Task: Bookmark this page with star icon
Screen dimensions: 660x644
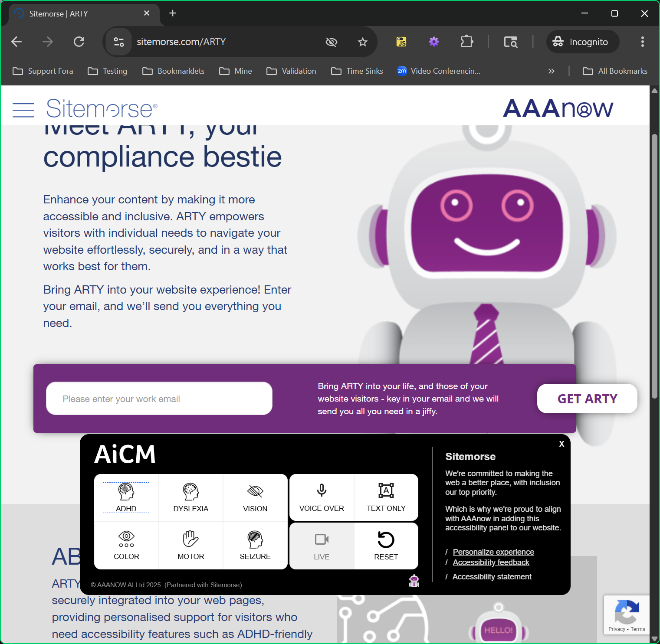Action: (x=362, y=42)
